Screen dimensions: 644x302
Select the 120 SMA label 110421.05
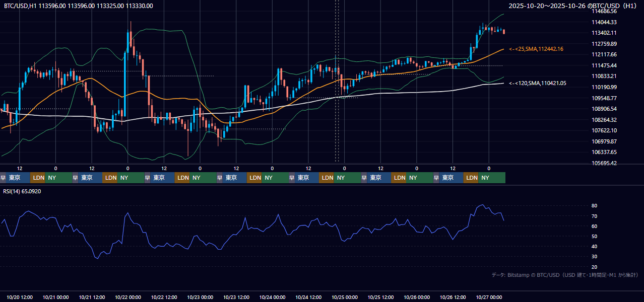pyautogui.click(x=538, y=83)
